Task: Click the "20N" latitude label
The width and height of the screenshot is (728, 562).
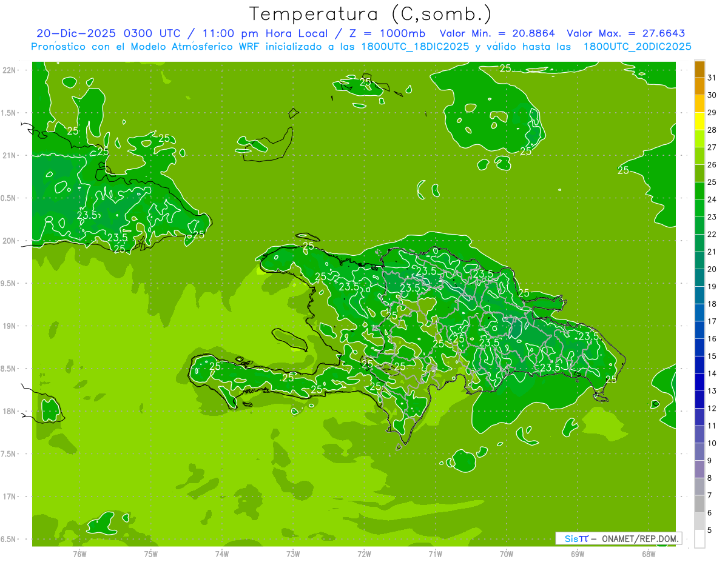Action: (9, 241)
